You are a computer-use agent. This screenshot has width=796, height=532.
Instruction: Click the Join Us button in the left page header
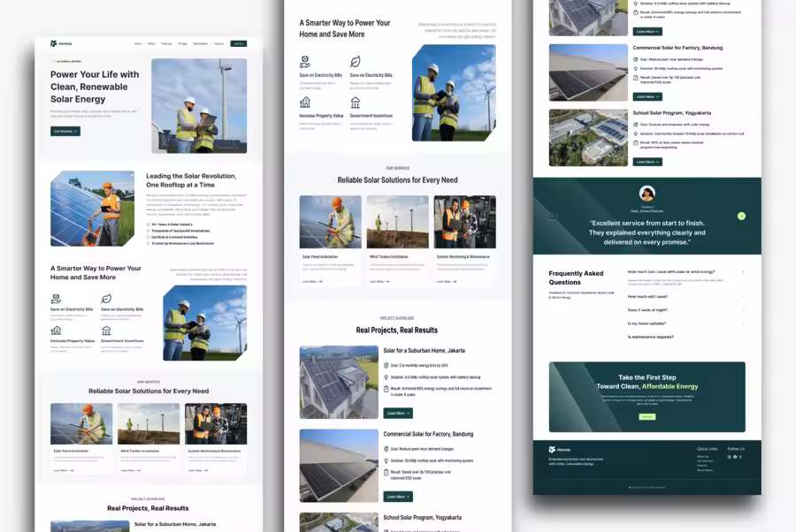(238, 43)
